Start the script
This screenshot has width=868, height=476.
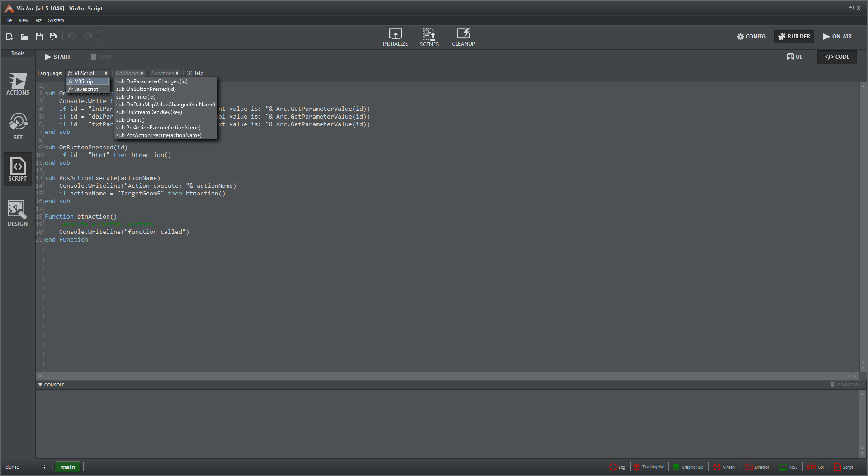coord(57,57)
